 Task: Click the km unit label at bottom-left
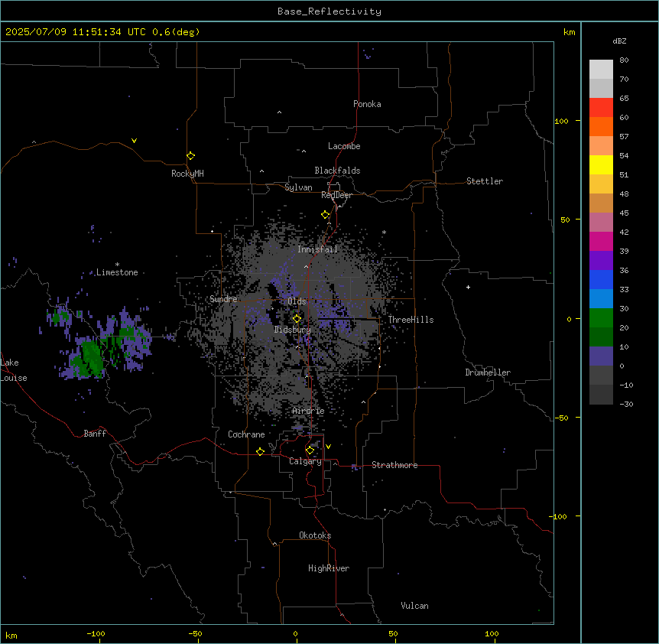pyautogui.click(x=11, y=636)
